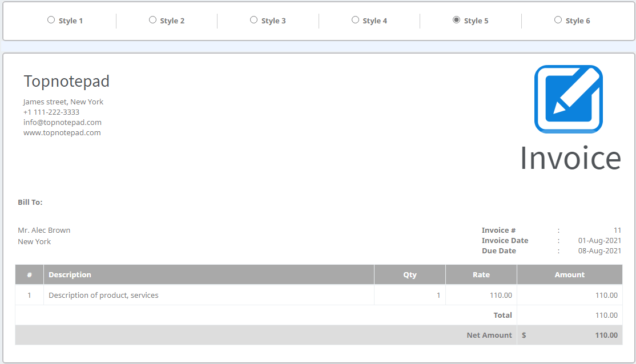Screen dimensions: 636x364
Task: Click the Bill To customer name Mr. Alec Brown
Action: [44, 230]
